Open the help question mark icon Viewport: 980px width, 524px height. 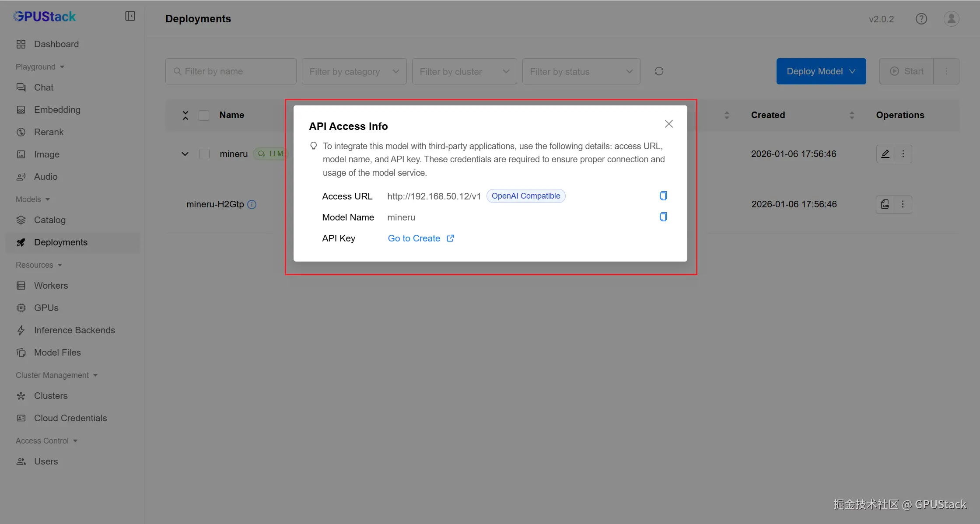921,19
